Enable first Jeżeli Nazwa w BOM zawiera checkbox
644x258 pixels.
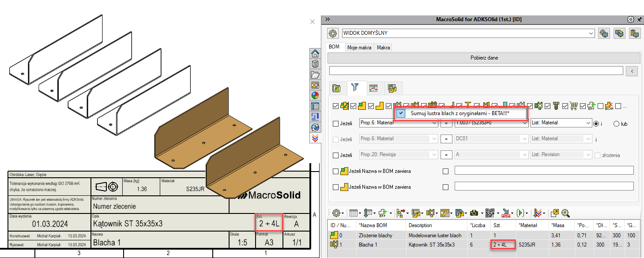335,171
